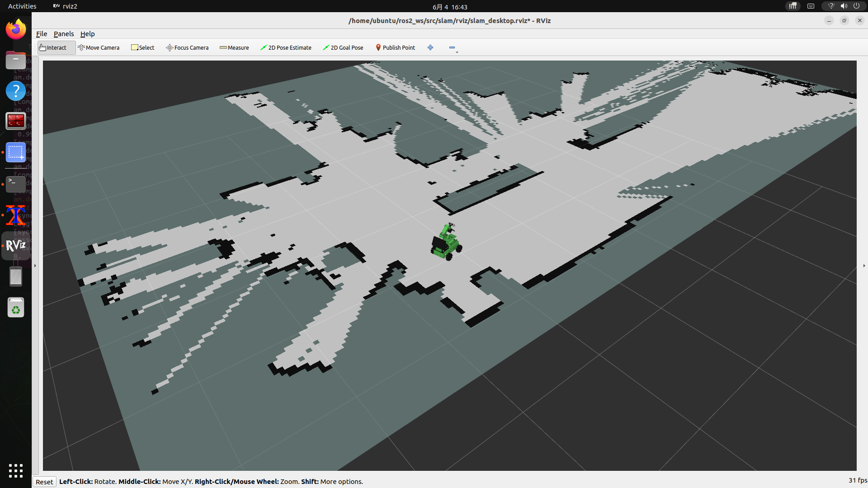Open the Activities overview
Viewport: 868px width, 488px height.
pyautogui.click(x=22, y=6)
